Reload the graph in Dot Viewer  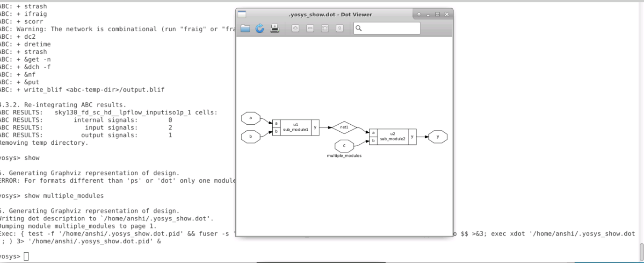(260, 28)
